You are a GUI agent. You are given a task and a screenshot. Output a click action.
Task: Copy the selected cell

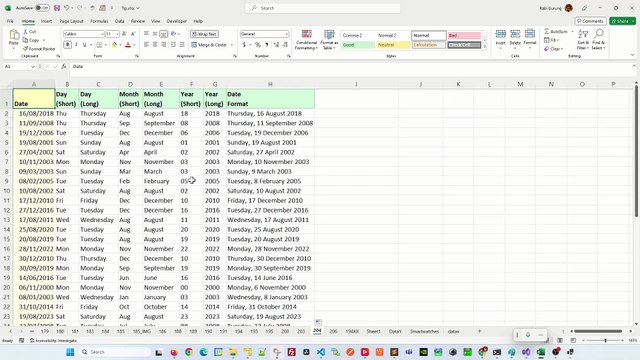click(31, 40)
